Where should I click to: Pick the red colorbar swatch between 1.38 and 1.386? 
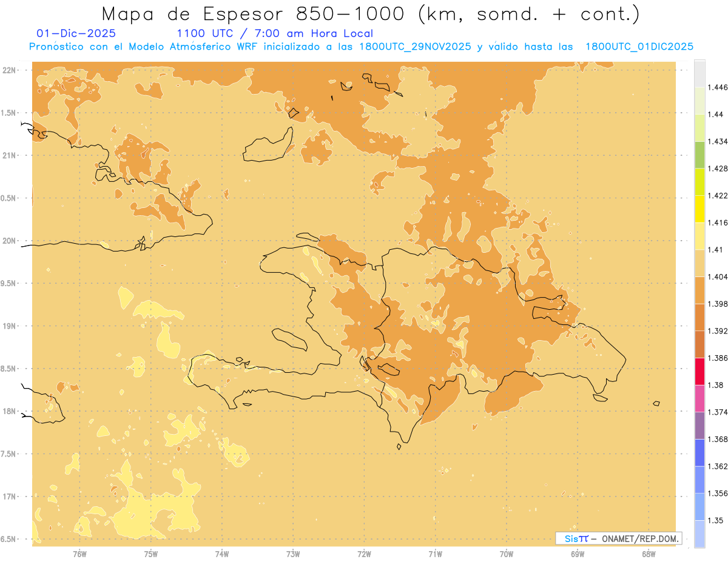[x=699, y=372]
